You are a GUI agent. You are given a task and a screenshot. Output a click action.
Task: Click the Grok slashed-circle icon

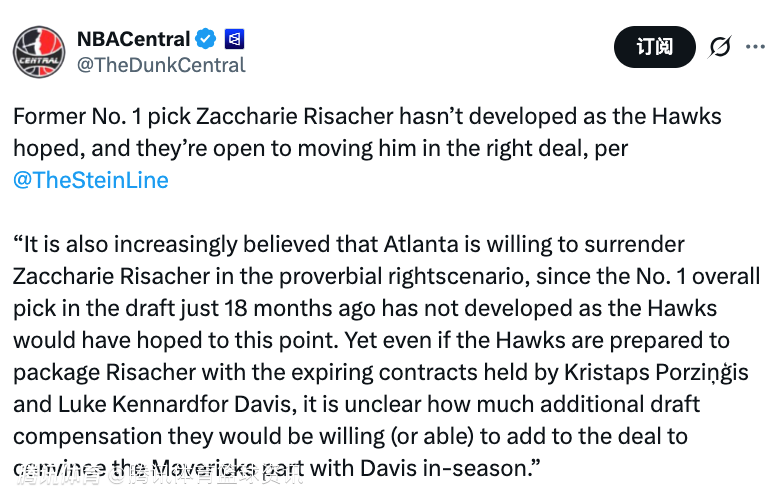719,47
